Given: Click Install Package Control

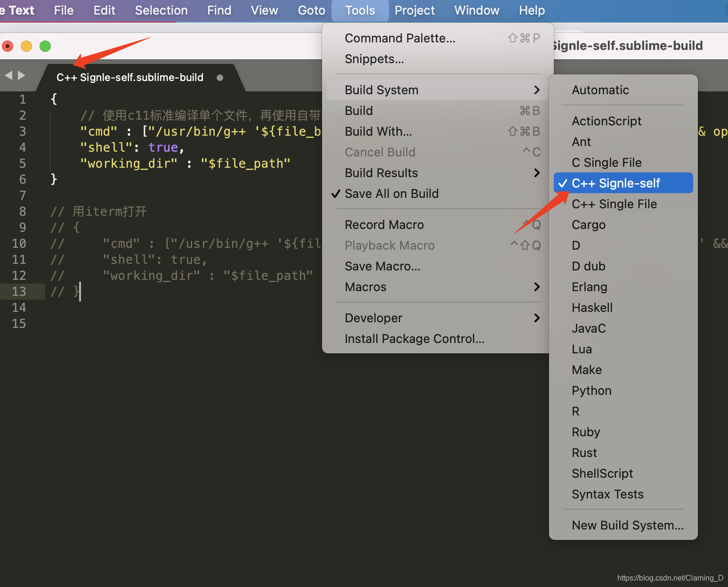Looking at the screenshot, I should pos(437,339).
